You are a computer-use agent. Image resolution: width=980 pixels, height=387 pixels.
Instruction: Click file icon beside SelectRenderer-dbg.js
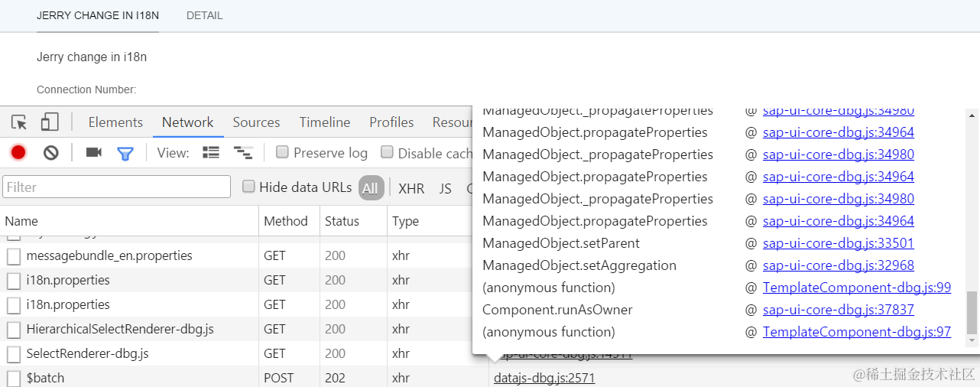click(14, 353)
